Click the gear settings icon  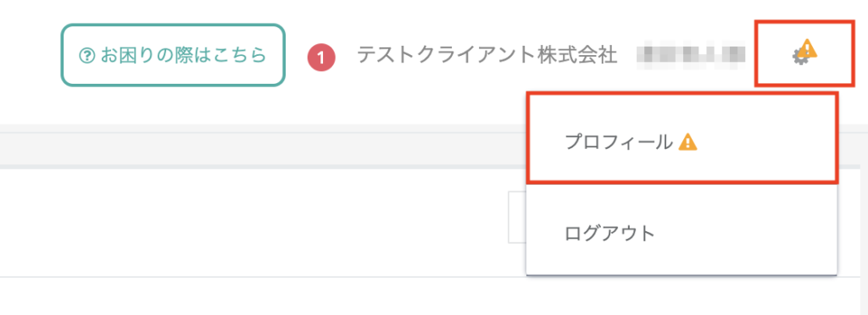800,57
